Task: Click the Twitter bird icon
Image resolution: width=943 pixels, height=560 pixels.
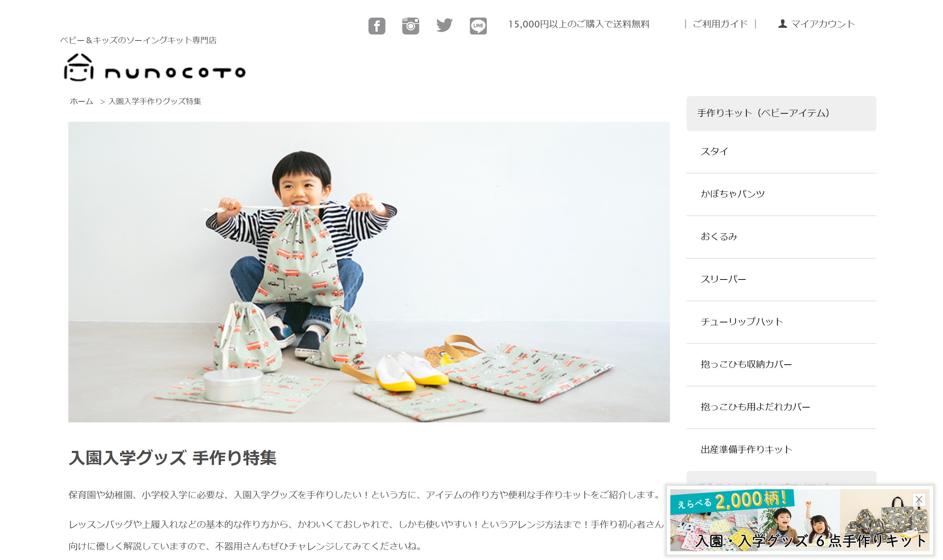Action: click(x=444, y=25)
